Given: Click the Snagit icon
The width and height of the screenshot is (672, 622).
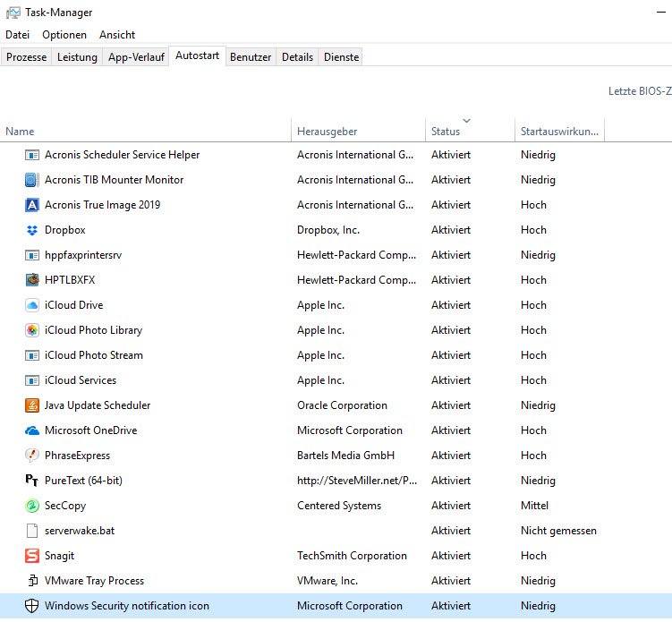Looking at the screenshot, I should [x=32, y=556].
